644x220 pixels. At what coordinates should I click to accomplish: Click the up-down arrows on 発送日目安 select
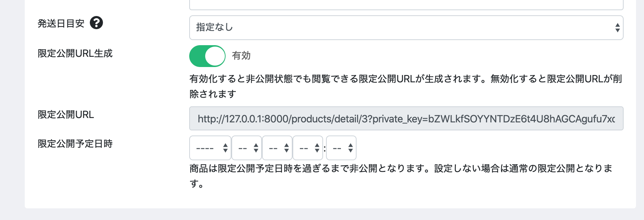pos(617,28)
